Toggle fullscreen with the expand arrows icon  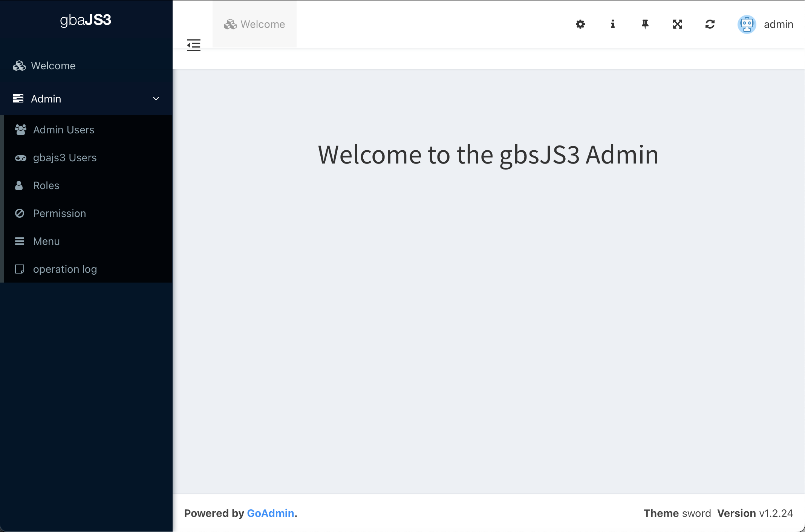coord(678,24)
